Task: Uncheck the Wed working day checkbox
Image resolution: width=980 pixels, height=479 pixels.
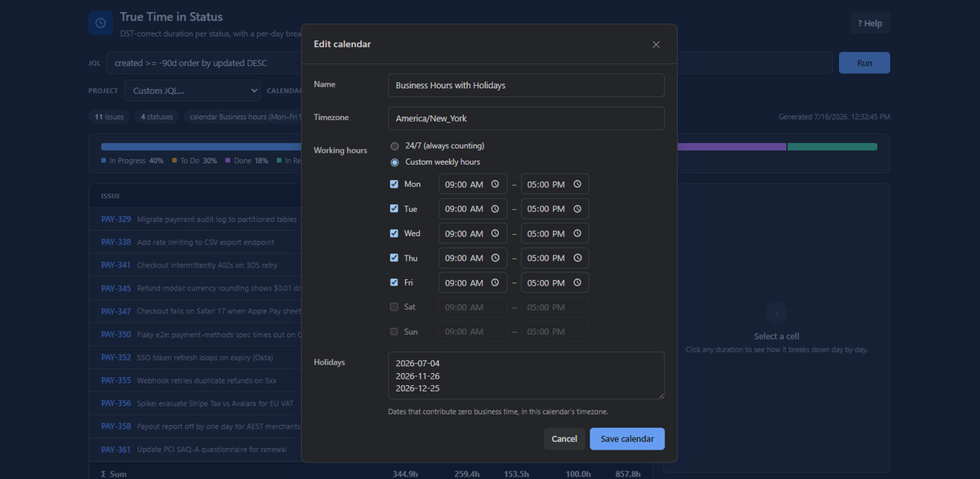Action: click(394, 233)
